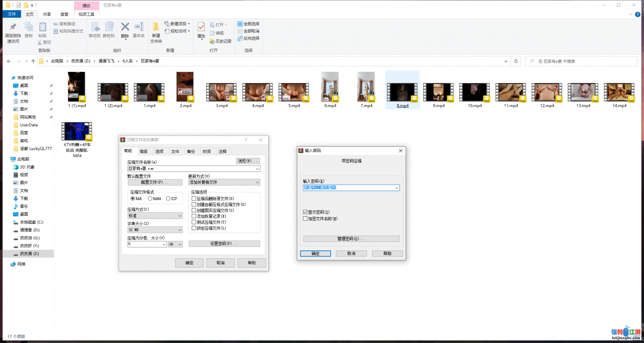Click the address bar refresh icon
Image resolution: width=644 pixels, height=343 pixels.
point(516,61)
